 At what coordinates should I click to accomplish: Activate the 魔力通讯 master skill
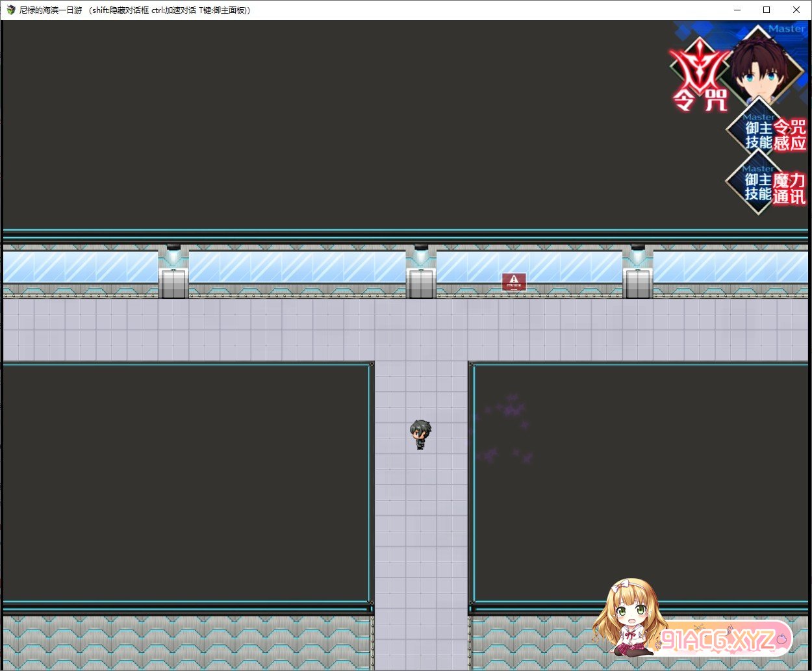pyautogui.click(x=767, y=187)
